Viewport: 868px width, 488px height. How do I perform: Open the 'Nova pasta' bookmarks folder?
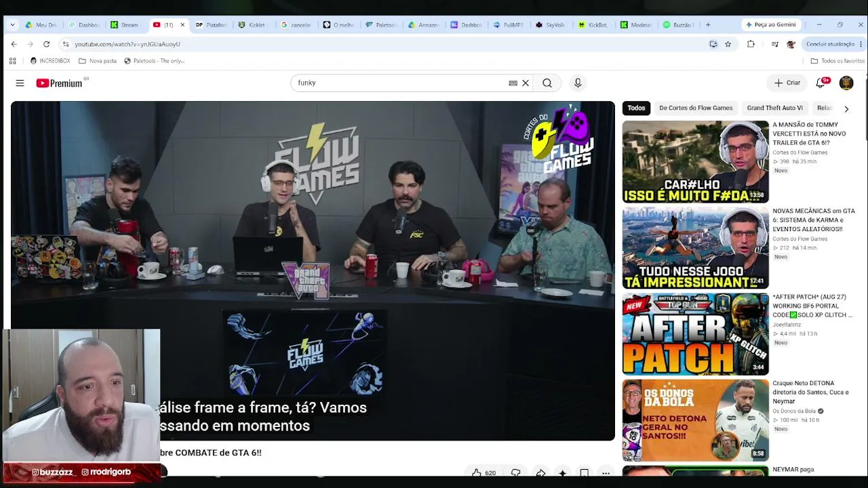[x=98, y=61]
